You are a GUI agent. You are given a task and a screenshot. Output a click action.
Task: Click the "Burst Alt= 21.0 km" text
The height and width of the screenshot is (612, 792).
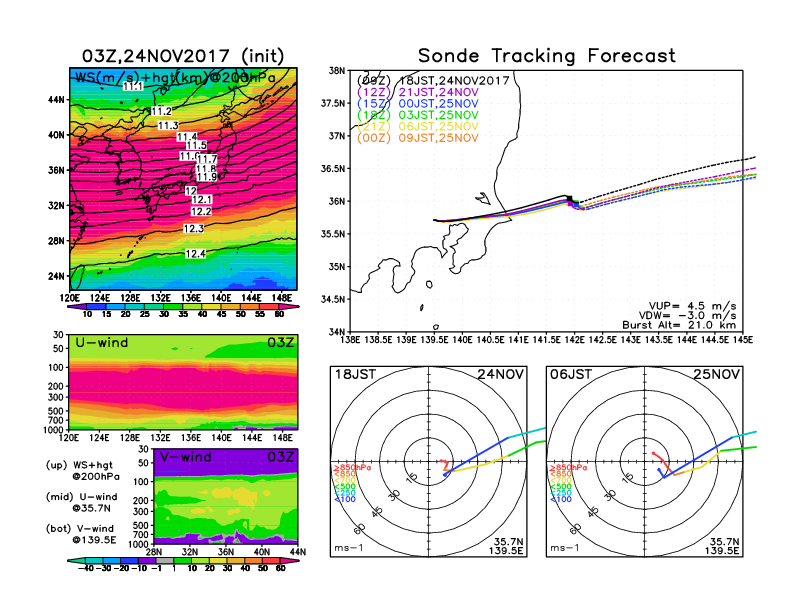pos(679,325)
